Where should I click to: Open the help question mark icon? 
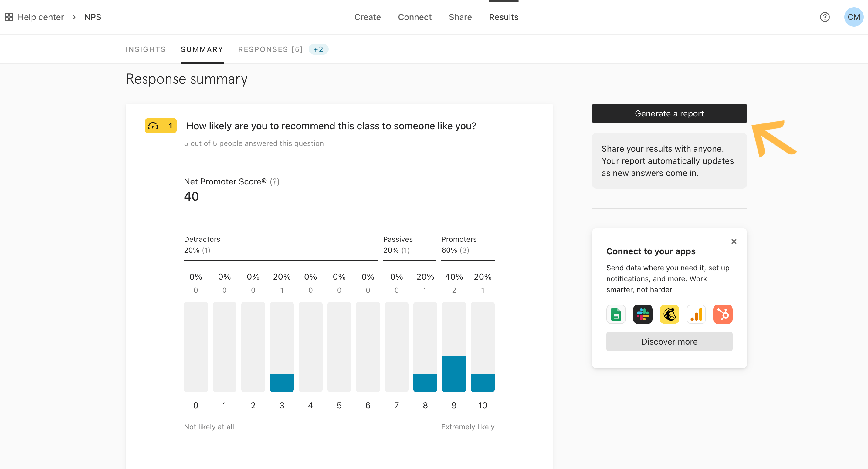click(825, 17)
